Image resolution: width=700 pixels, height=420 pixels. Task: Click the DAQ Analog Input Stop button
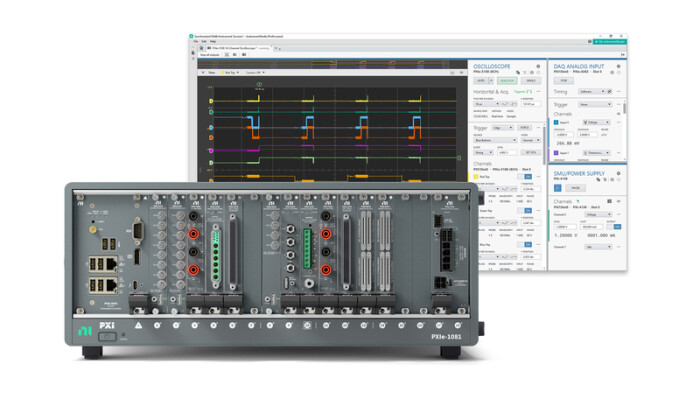coord(566,79)
